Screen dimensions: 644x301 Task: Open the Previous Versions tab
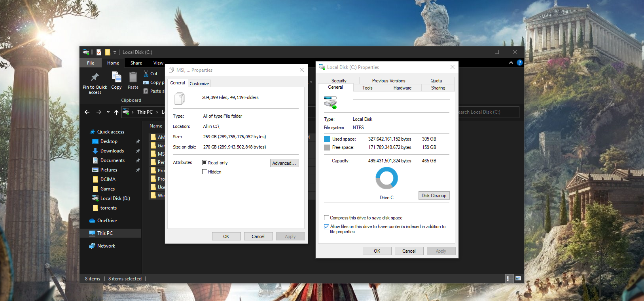click(x=388, y=81)
